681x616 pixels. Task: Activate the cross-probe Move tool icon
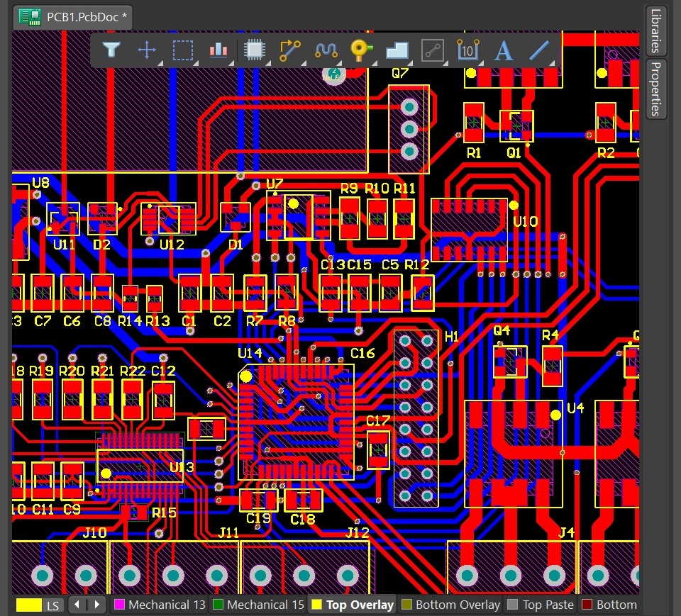click(147, 50)
